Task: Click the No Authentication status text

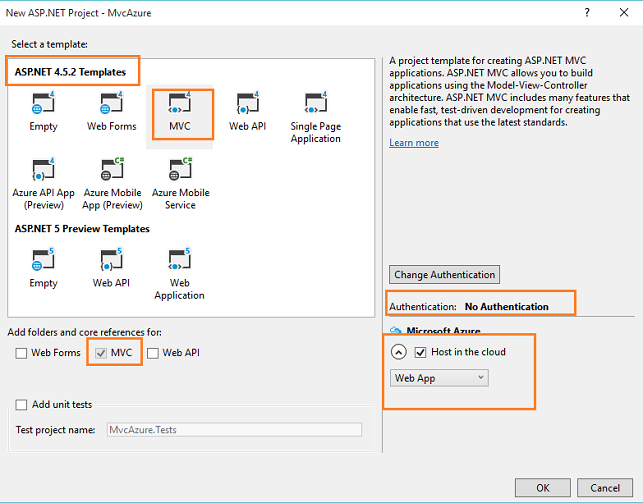Action: [x=506, y=307]
